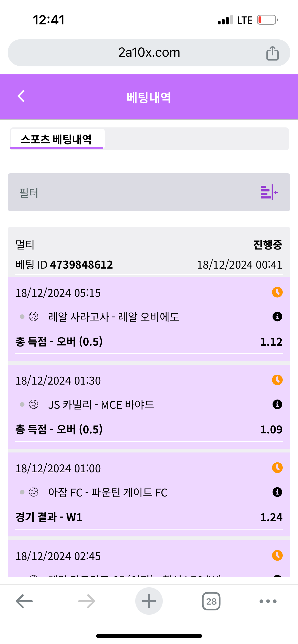Screen dimensions: 298x644
Task: Select the 스포츠 베팅내역 tab
Action: coord(57,139)
